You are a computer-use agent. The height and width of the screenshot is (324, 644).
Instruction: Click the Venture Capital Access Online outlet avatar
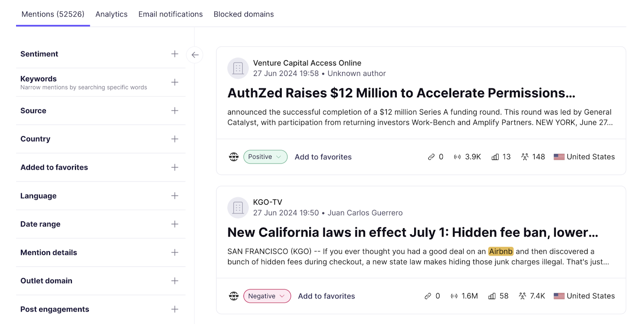[x=238, y=68]
